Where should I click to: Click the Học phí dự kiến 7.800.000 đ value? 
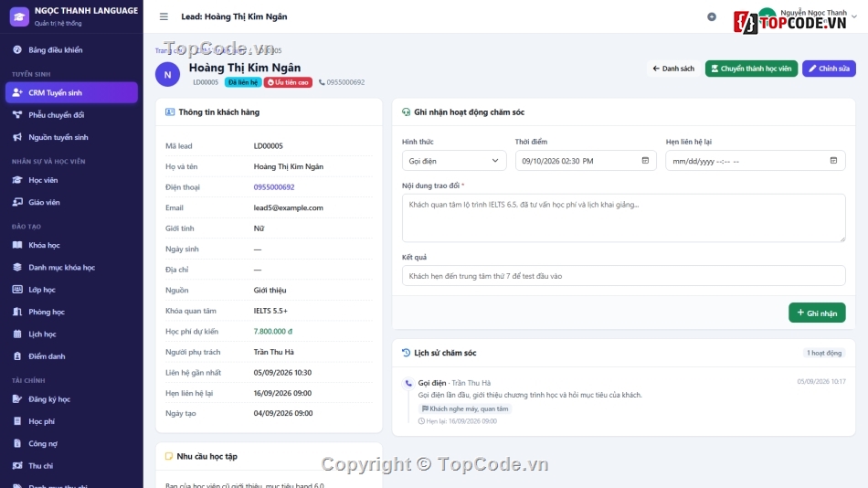click(273, 331)
